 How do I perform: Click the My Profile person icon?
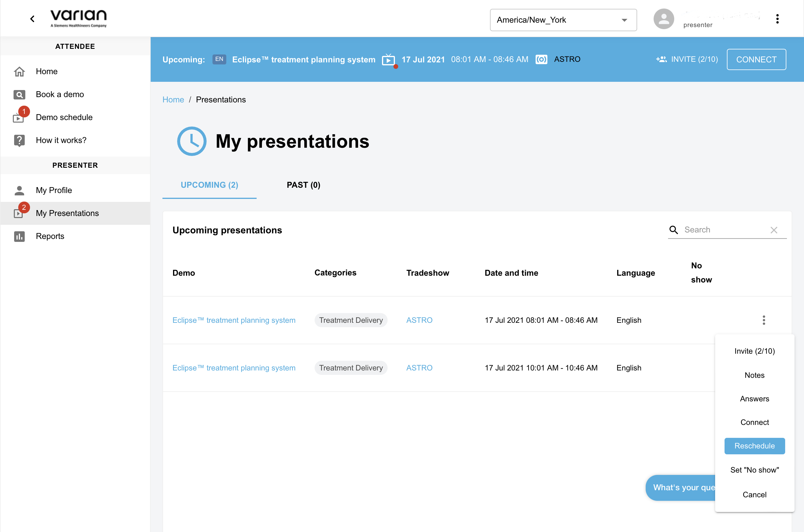point(19,190)
